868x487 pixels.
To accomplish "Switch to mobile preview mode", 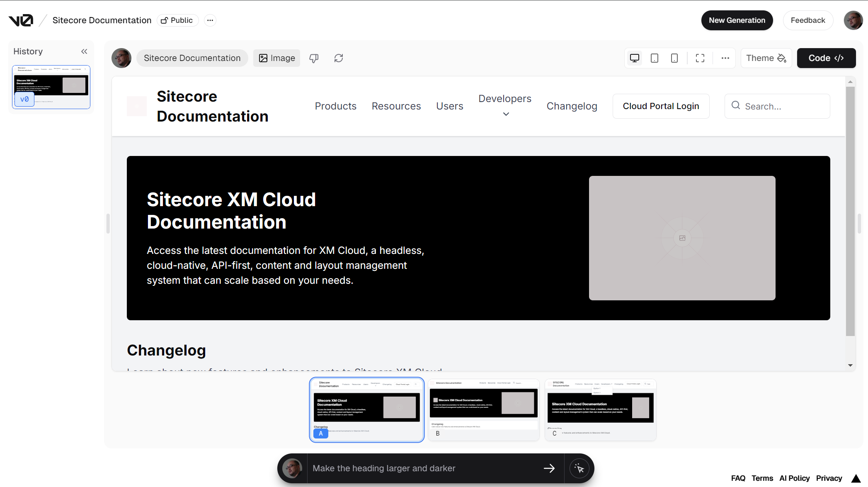I will tap(674, 58).
